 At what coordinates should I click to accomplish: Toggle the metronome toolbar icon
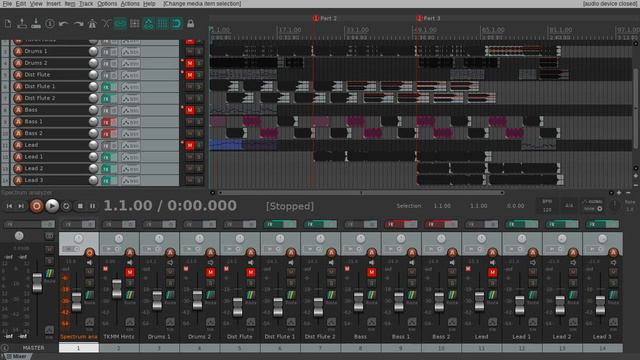click(x=92, y=24)
